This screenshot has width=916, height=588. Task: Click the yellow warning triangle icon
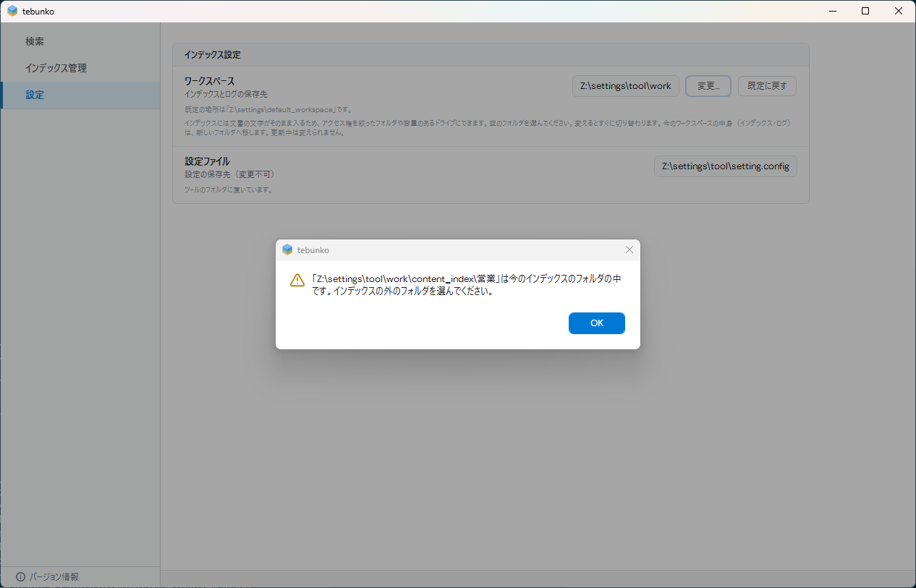click(x=297, y=281)
